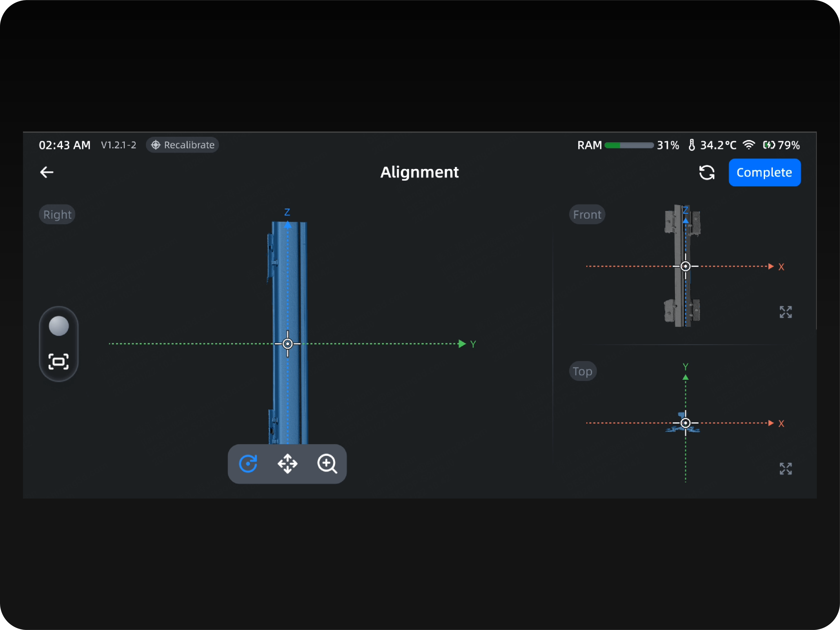Expand the Top view panel

pos(785,469)
